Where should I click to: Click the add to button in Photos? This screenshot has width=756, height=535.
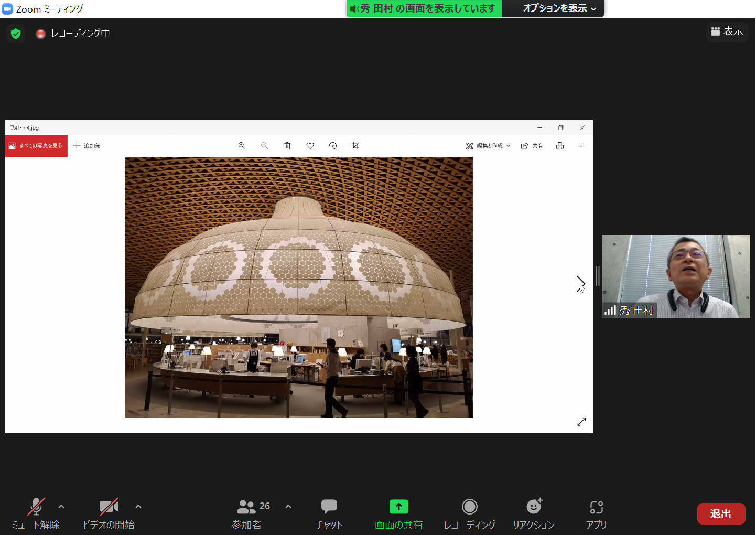coord(87,146)
